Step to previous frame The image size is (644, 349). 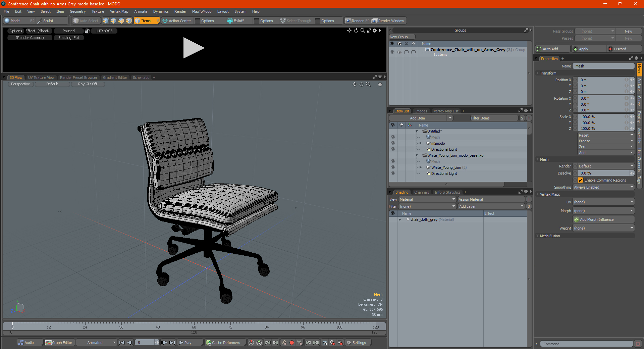coord(130,343)
